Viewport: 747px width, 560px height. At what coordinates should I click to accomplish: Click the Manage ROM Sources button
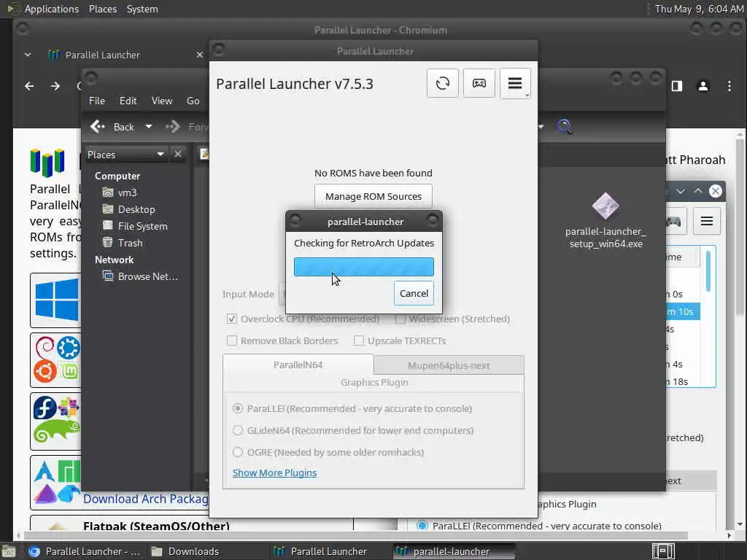373,196
